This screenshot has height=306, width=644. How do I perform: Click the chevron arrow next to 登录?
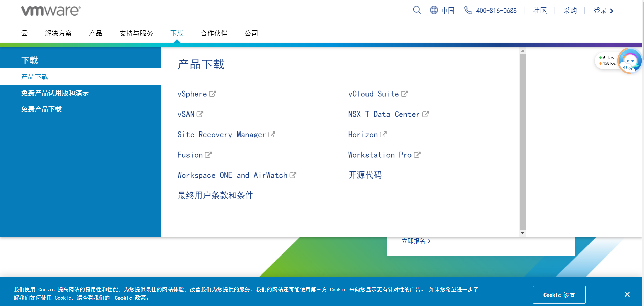(x=612, y=11)
